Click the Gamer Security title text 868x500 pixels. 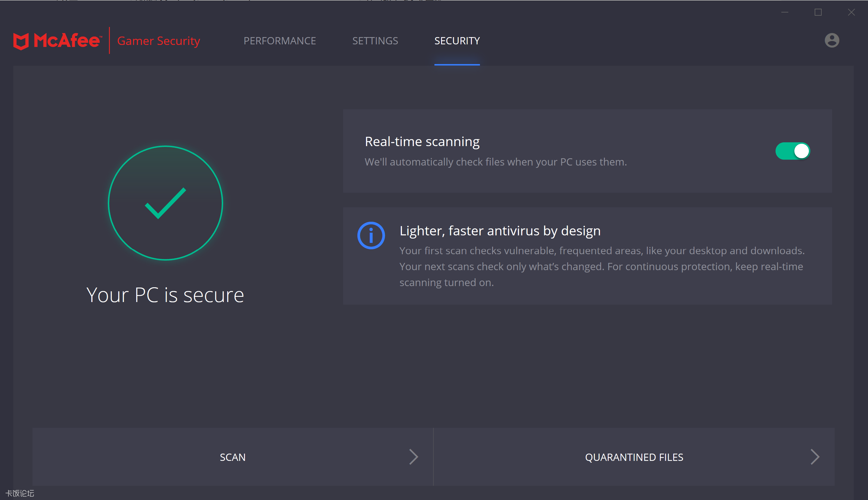(158, 41)
